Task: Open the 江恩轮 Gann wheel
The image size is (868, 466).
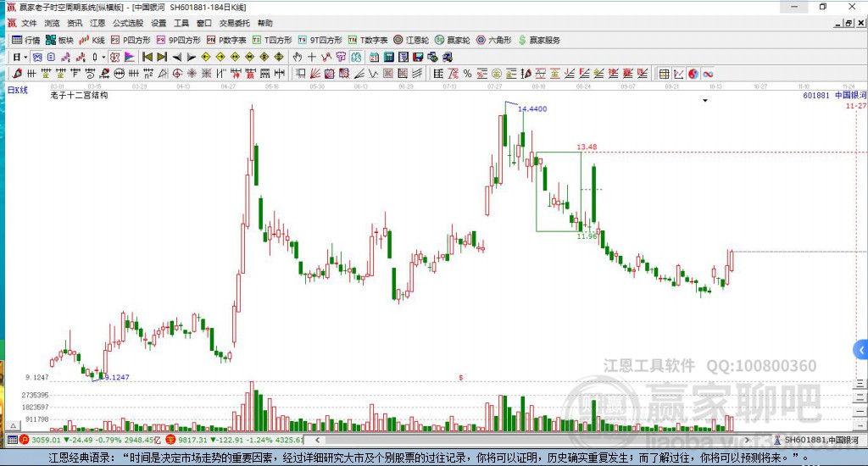Action: click(x=411, y=40)
